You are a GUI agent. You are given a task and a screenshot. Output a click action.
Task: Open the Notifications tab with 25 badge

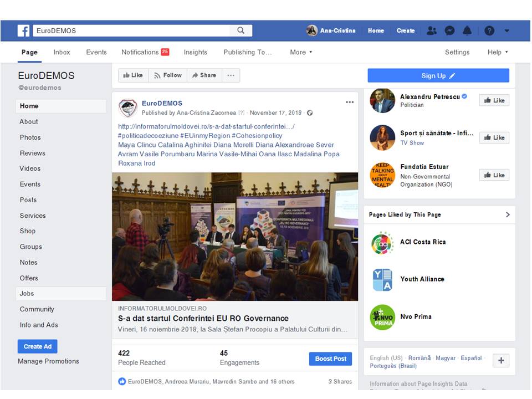tap(145, 52)
